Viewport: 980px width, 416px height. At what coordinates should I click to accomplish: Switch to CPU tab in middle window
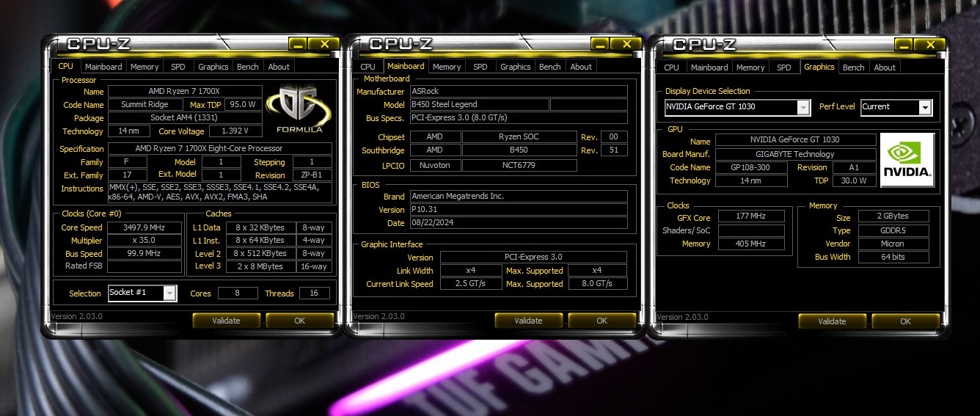pos(367,67)
